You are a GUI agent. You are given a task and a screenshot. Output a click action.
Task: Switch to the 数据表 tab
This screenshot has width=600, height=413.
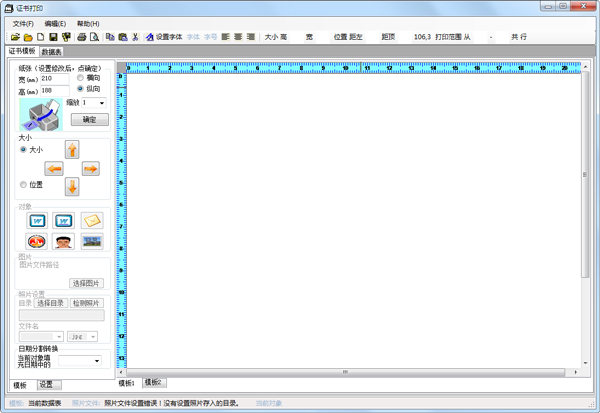(51, 52)
